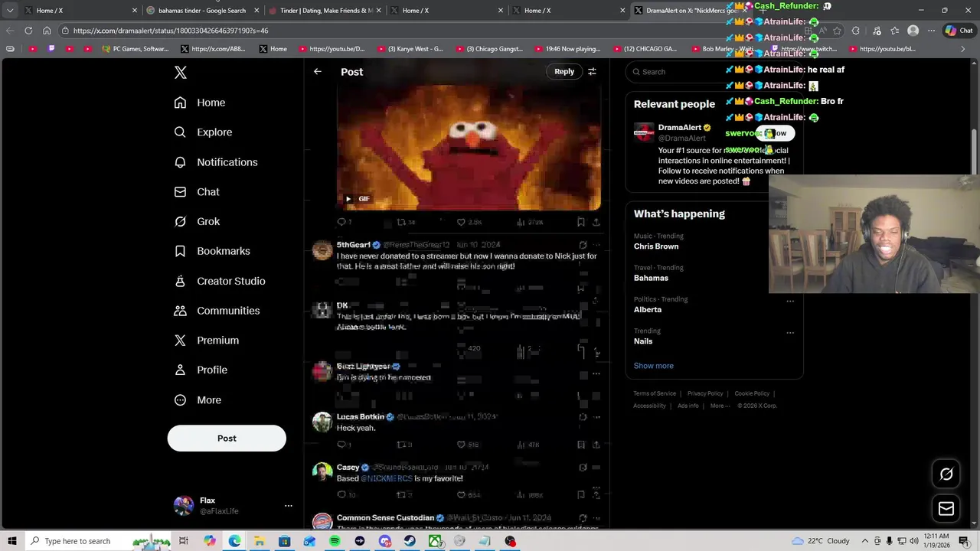The width and height of the screenshot is (980, 551).
Task: Click Show more under What's happening
Action: click(653, 366)
